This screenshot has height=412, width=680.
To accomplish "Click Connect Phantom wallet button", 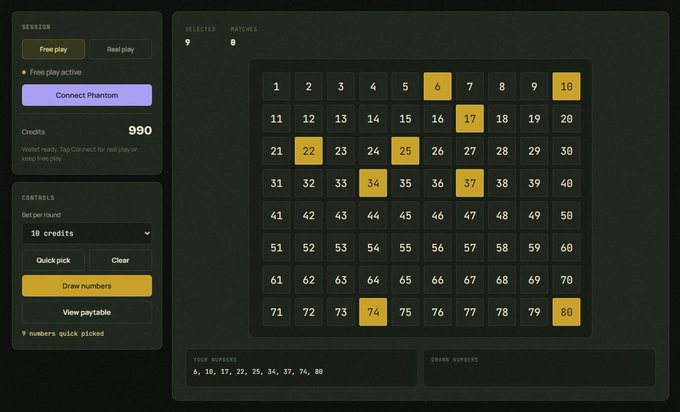I will (87, 95).
